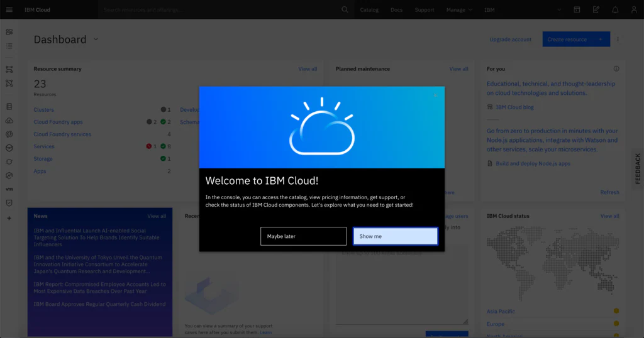Screen dimensions: 644x338
Task: Click the circular arrows sidebar icon
Action: coord(9,161)
